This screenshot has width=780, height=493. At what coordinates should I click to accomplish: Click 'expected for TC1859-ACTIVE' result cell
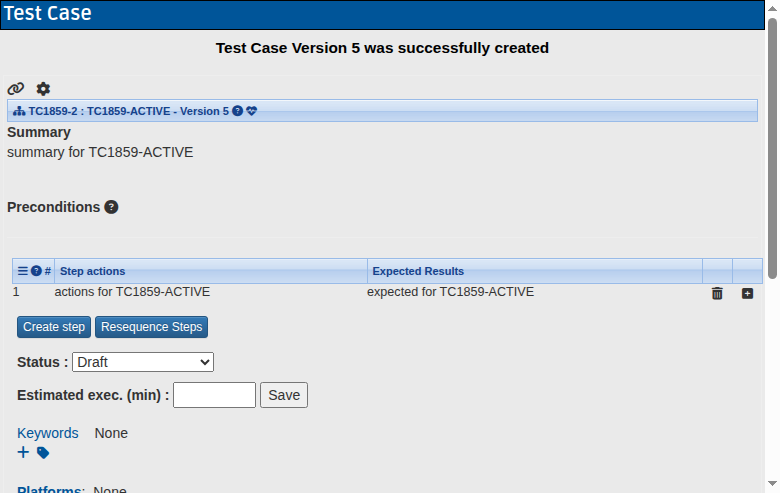[451, 292]
